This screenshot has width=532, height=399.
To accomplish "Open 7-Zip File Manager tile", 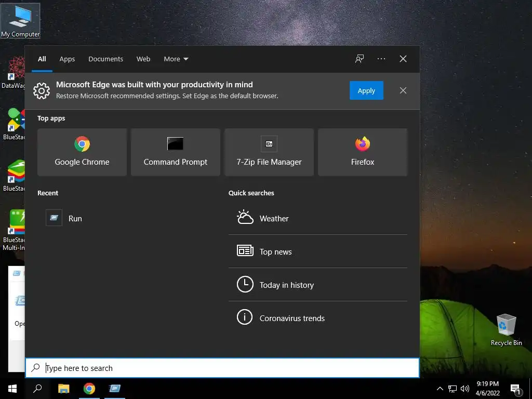I will (x=269, y=152).
